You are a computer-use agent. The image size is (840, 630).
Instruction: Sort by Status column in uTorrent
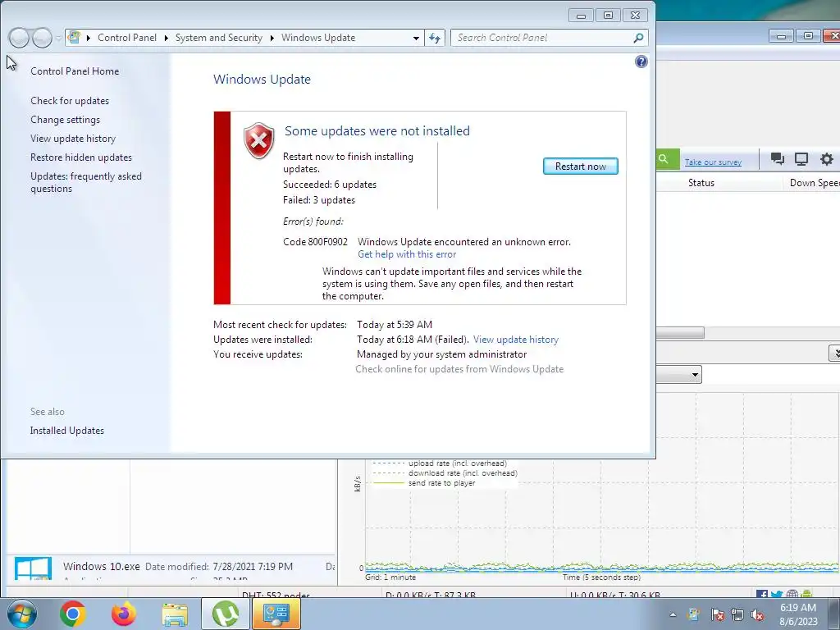click(701, 183)
